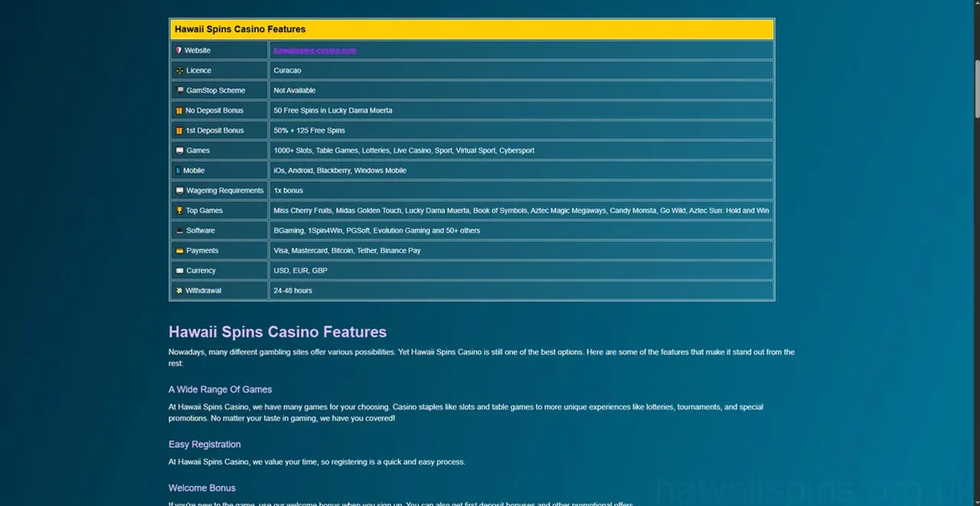Click the 'Mobile' row label
The height and width of the screenshot is (506, 980).
[194, 171]
